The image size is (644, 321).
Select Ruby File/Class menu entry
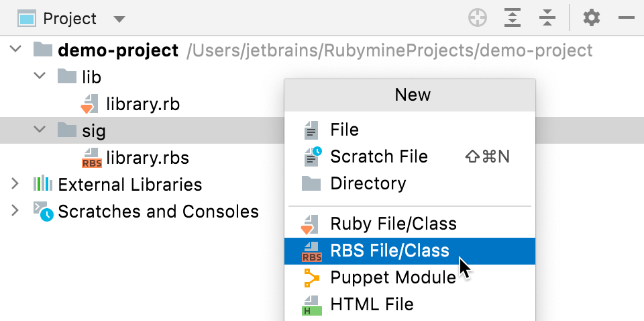pyautogui.click(x=393, y=224)
